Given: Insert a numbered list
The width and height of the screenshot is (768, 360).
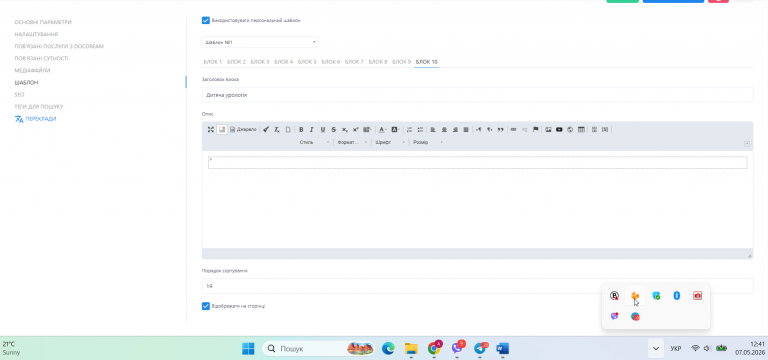Looking at the screenshot, I should coord(409,130).
